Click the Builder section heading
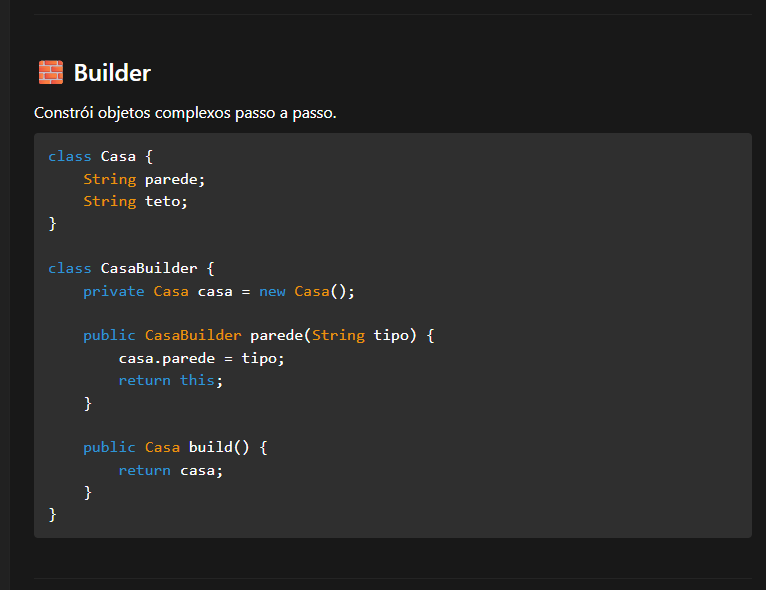Image resolution: width=766 pixels, height=590 pixels. (x=112, y=73)
